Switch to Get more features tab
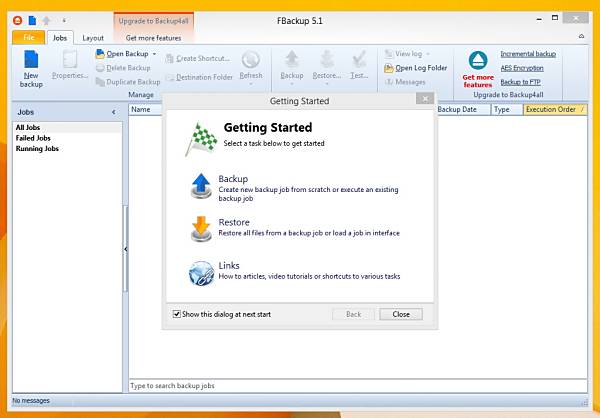The image size is (600, 418). pos(153,38)
